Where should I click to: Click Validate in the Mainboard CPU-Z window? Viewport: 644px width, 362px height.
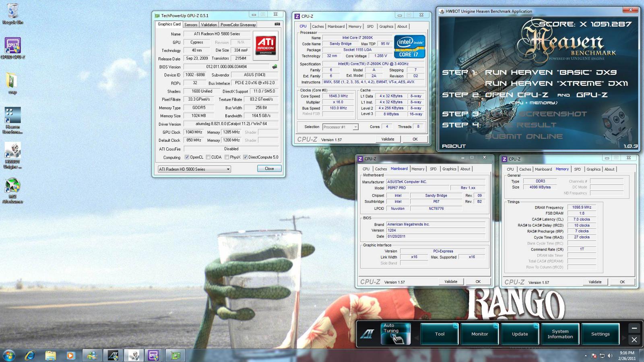point(451,282)
